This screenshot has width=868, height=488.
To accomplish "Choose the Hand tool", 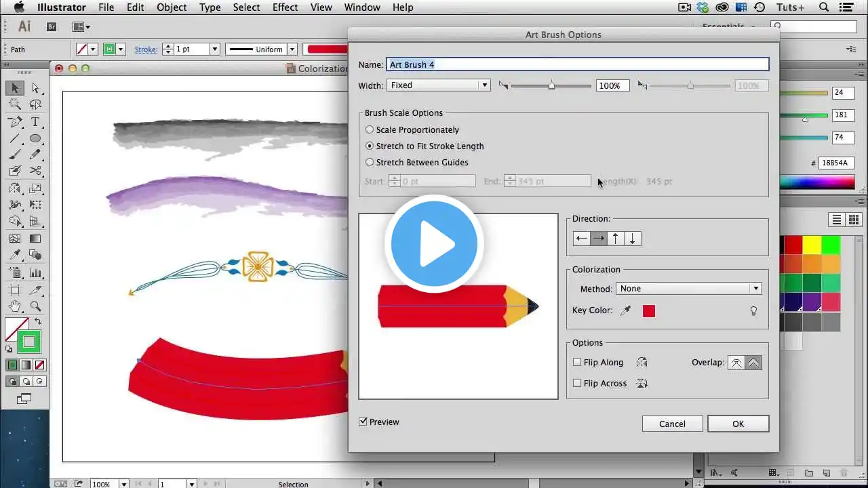I will click(x=15, y=306).
